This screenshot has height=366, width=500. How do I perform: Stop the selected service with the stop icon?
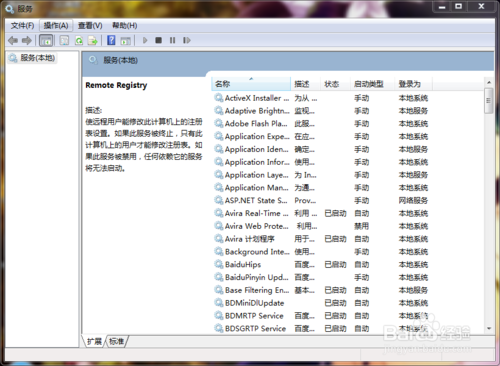tap(159, 40)
